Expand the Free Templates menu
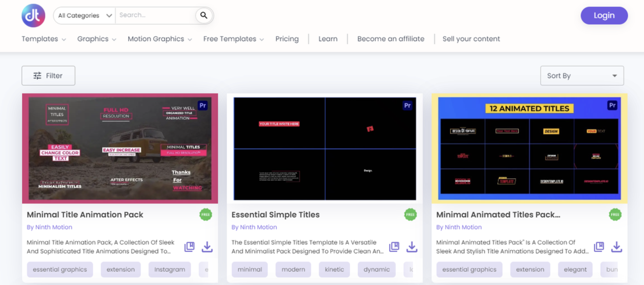The height and width of the screenshot is (285, 644). tap(233, 39)
